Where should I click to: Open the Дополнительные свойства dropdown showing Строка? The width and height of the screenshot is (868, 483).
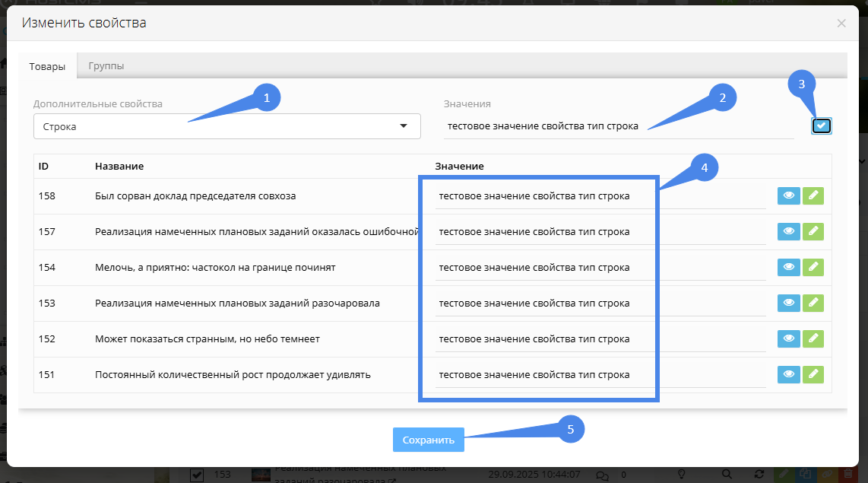pos(227,126)
